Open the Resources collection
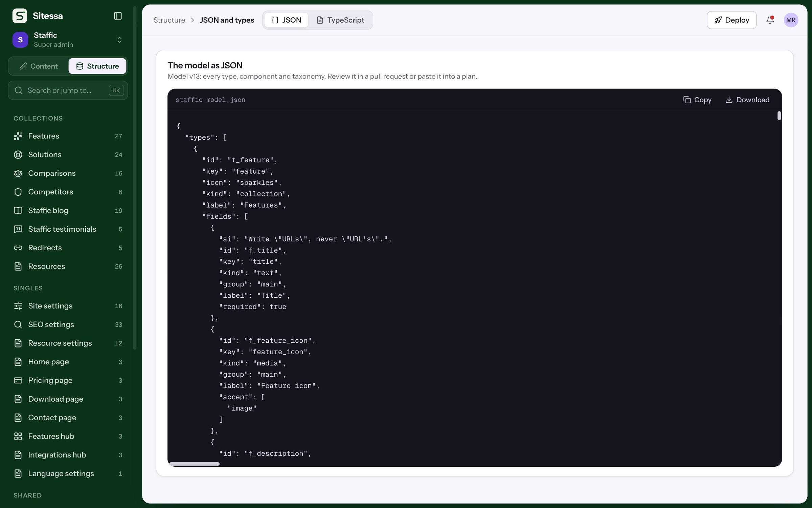Image resolution: width=812 pixels, height=508 pixels. tap(68, 267)
